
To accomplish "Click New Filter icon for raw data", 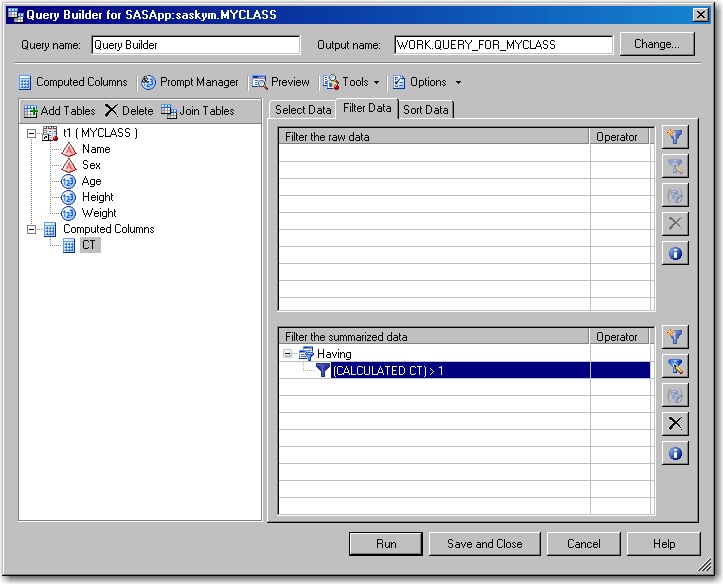I will pyautogui.click(x=675, y=137).
